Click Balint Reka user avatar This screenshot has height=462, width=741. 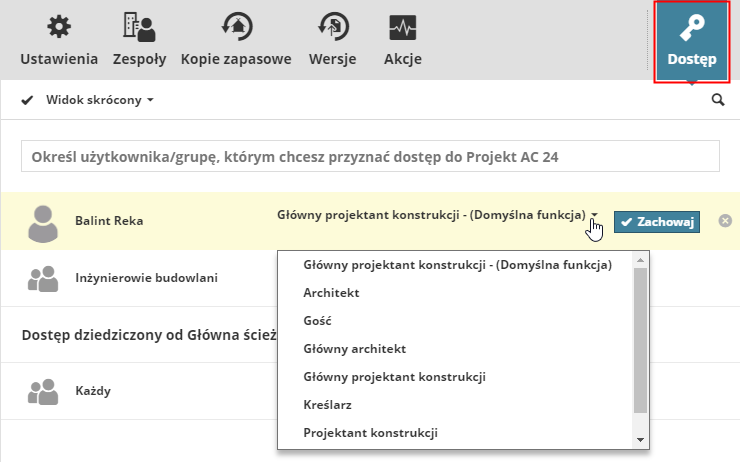(x=43, y=222)
